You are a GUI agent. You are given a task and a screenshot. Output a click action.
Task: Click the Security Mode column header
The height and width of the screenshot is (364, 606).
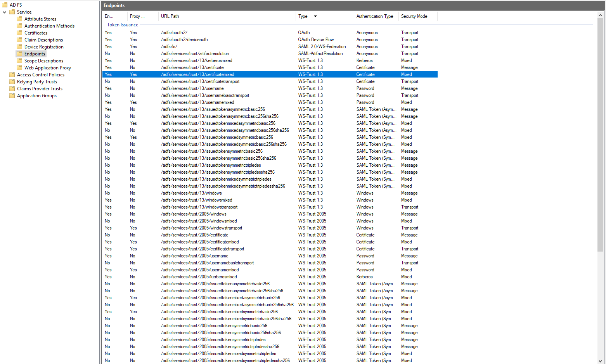tap(414, 16)
